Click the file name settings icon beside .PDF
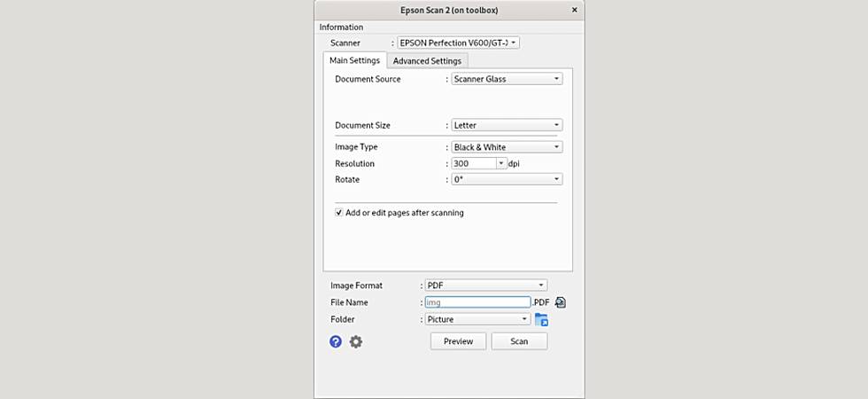 [560, 302]
